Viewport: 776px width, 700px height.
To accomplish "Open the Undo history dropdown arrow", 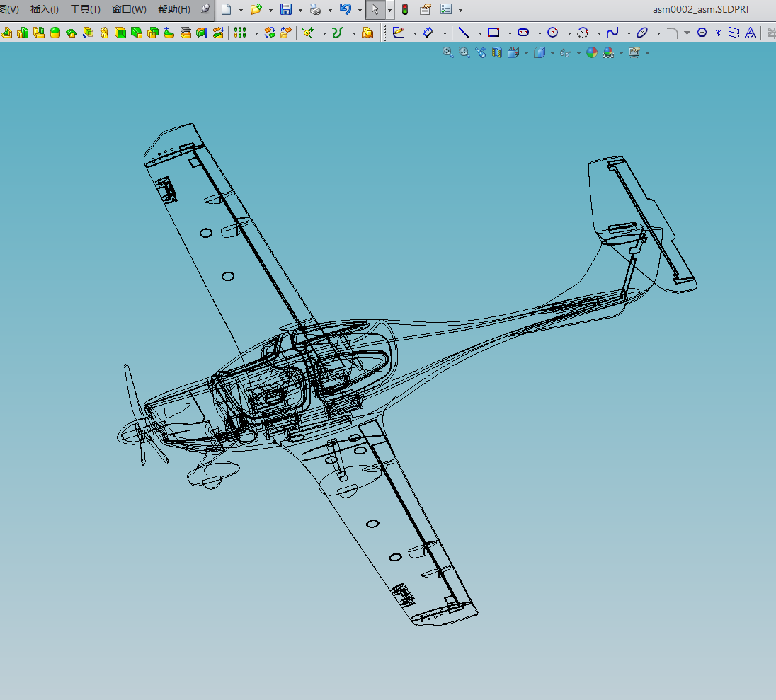I will coord(360,10).
